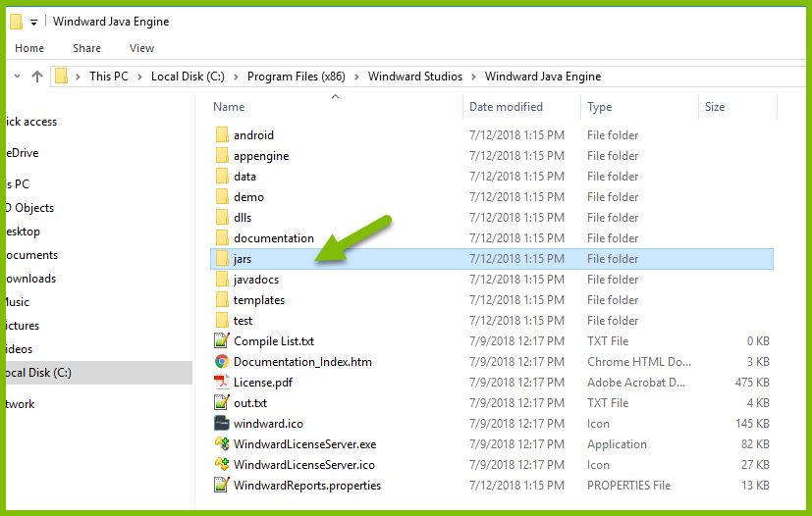Select Desktop in navigation pane
The height and width of the screenshot is (516, 812).
23,232
